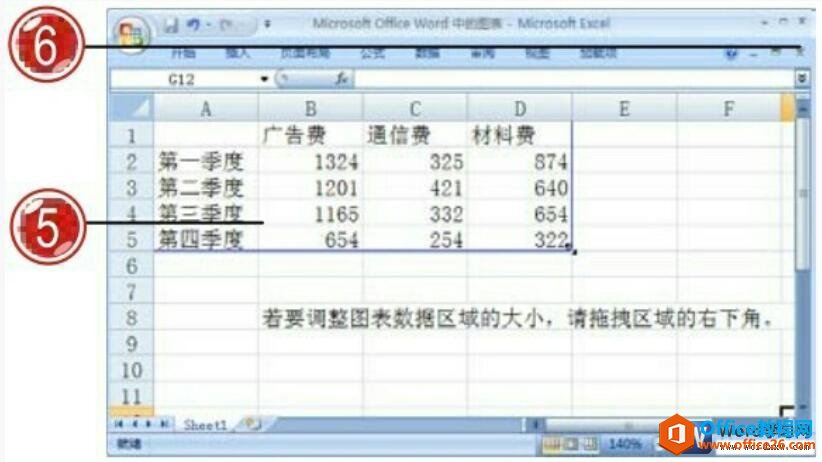Click the Name Box showing G12
Screen dimensions: 822x462
click(185, 79)
